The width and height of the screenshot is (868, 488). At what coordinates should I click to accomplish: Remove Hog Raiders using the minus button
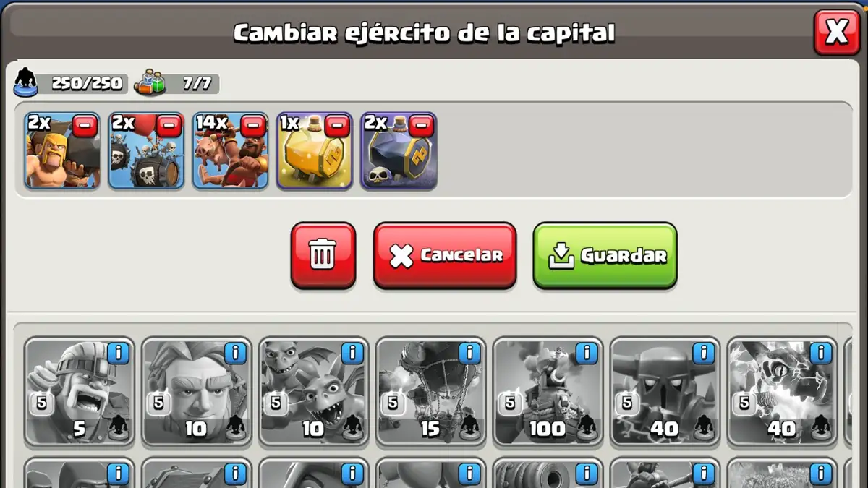(253, 126)
